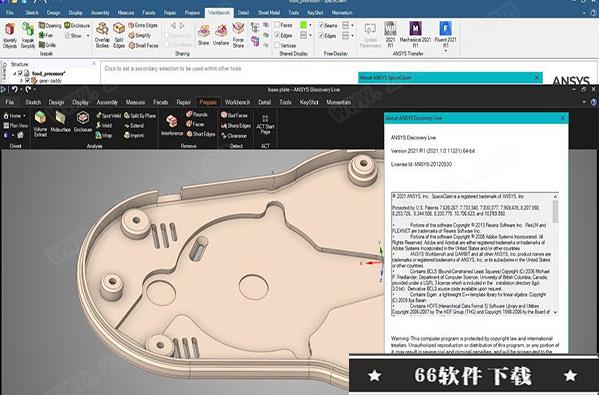Open the Home view dropdown in Orient
The image size is (599, 395).
pyautogui.click(x=24, y=115)
